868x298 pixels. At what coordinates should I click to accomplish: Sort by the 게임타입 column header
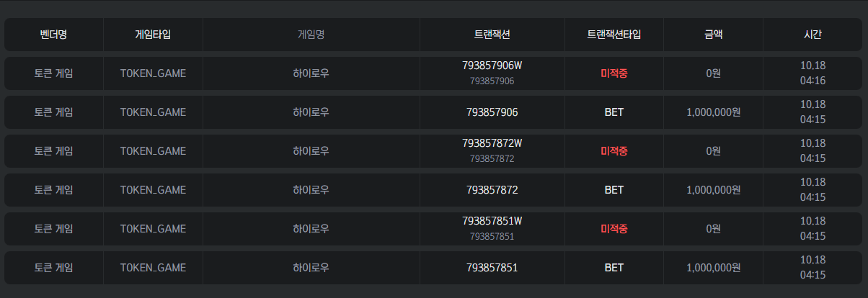click(153, 34)
